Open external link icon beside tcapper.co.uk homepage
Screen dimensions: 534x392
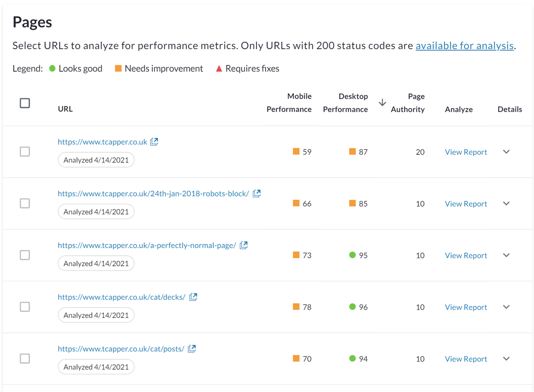pyautogui.click(x=154, y=142)
